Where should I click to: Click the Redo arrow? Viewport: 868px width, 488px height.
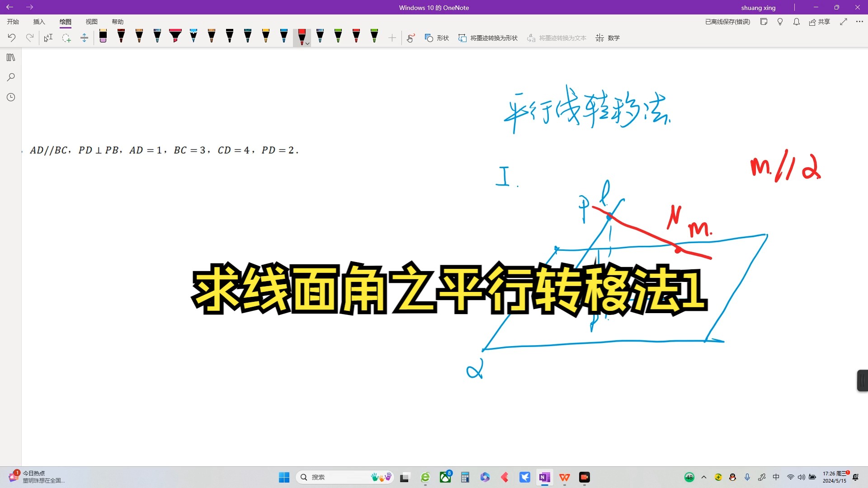coord(30,38)
